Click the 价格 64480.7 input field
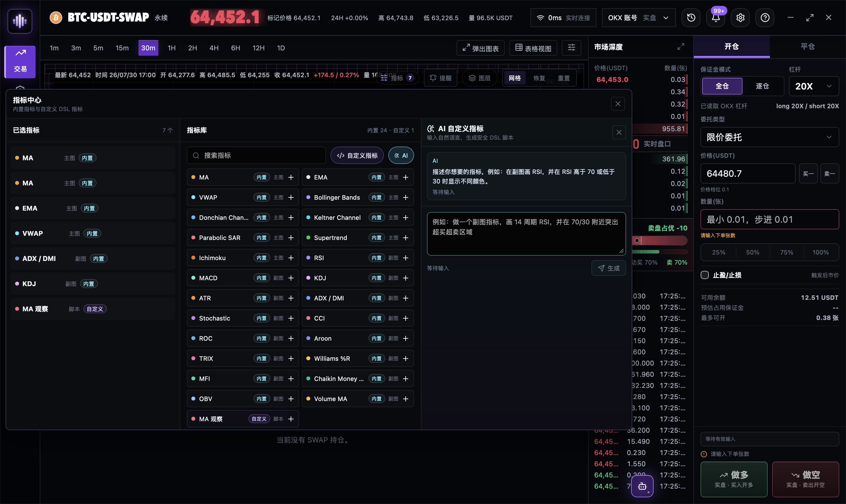The width and height of the screenshot is (846, 504). (x=748, y=173)
